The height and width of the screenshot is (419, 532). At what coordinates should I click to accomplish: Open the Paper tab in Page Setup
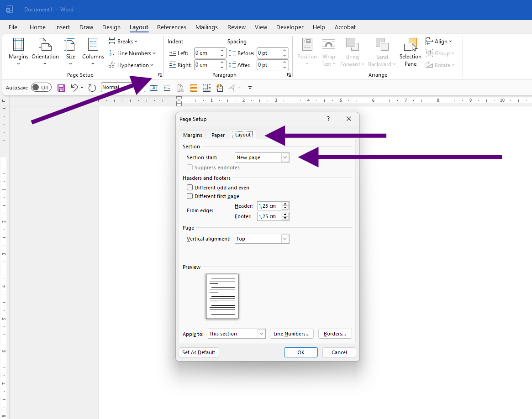coord(218,135)
